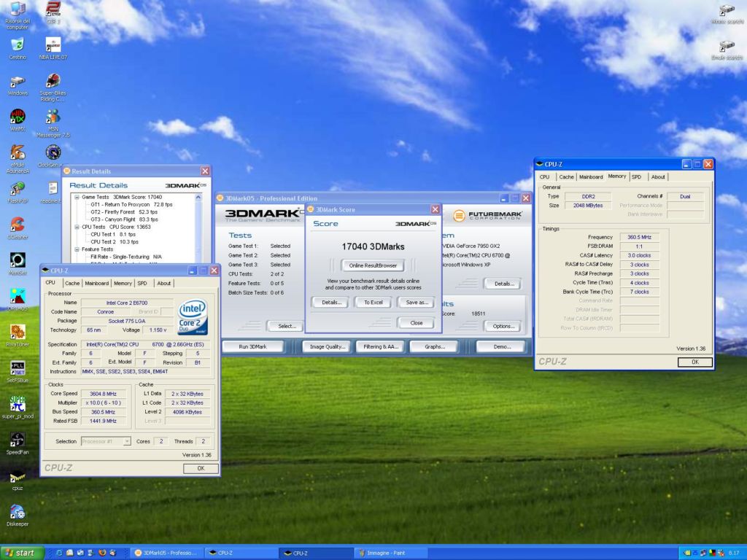Open Risorse del computer desktop icon
The image size is (747, 560).
point(18,16)
